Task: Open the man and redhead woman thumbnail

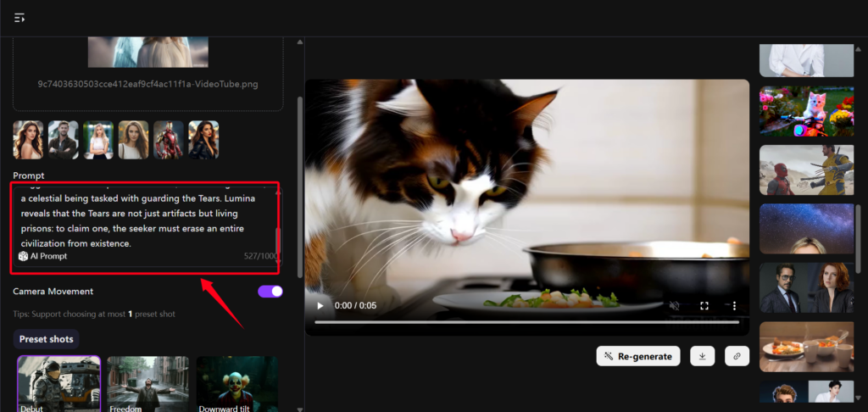Action: click(807, 288)
